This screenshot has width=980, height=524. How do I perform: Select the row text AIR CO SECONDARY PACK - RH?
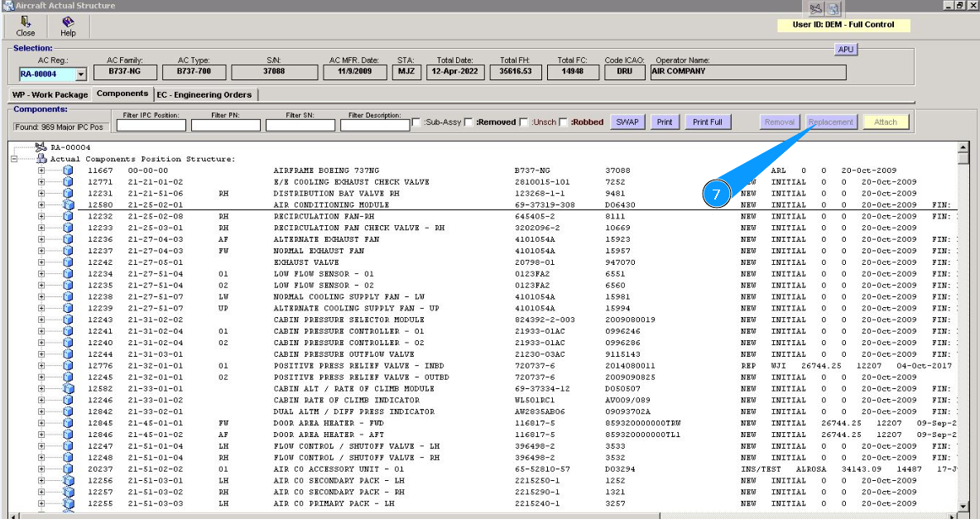click(x=339, y=492)
